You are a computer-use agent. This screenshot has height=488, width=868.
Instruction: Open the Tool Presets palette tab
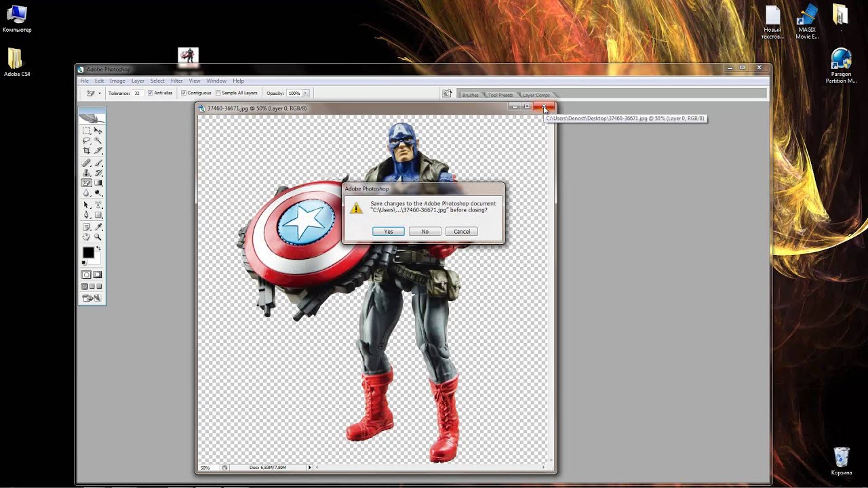click(500, 95)
